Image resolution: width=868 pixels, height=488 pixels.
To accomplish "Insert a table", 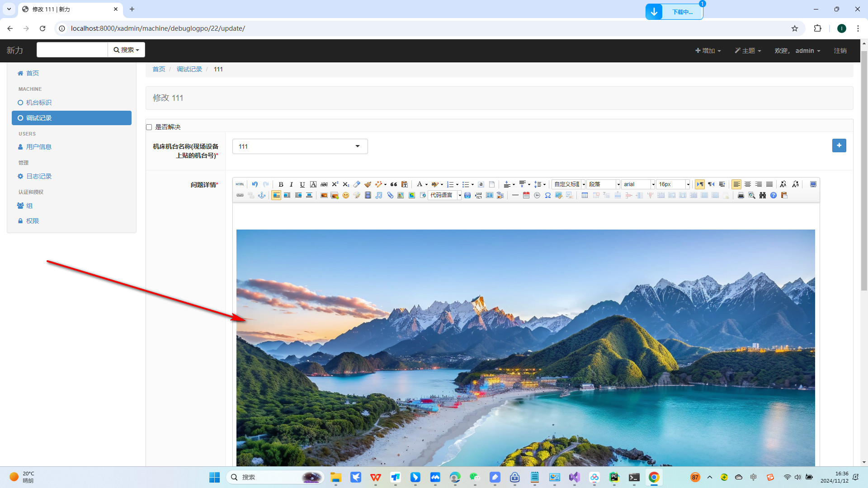I will [x=585, y=195].
